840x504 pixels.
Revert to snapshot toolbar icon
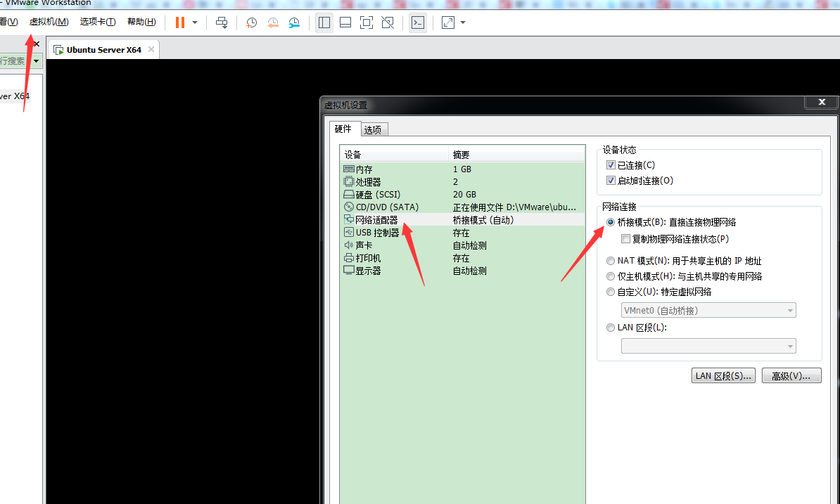[x=273, y=22]
